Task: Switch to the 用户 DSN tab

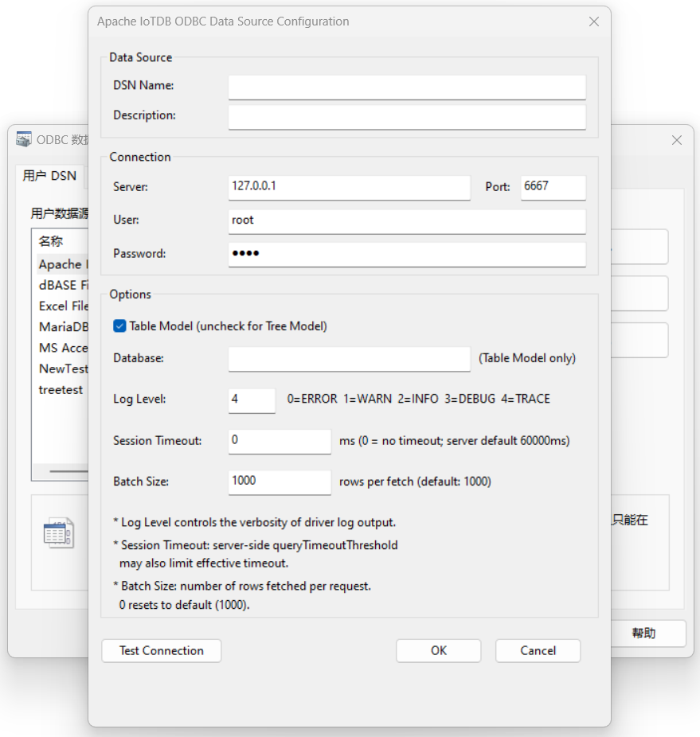Action: 49,176
